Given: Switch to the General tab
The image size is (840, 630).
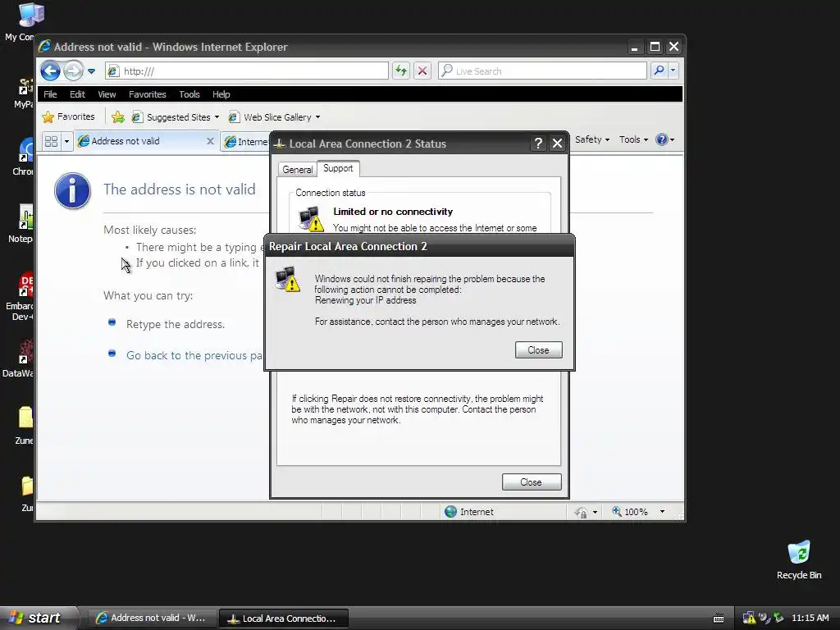Looking at the screenshot, I should tap(297, 169).
